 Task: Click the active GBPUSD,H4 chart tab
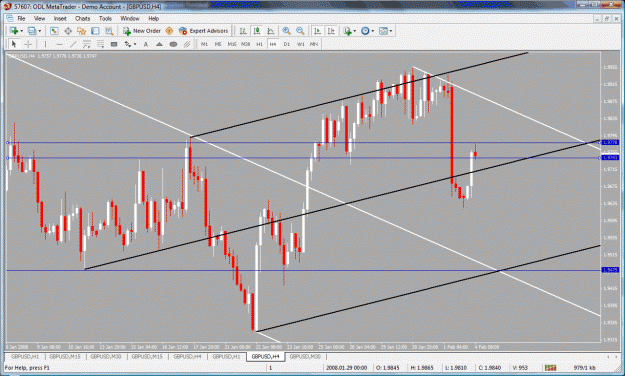click(x=265, y=356)
